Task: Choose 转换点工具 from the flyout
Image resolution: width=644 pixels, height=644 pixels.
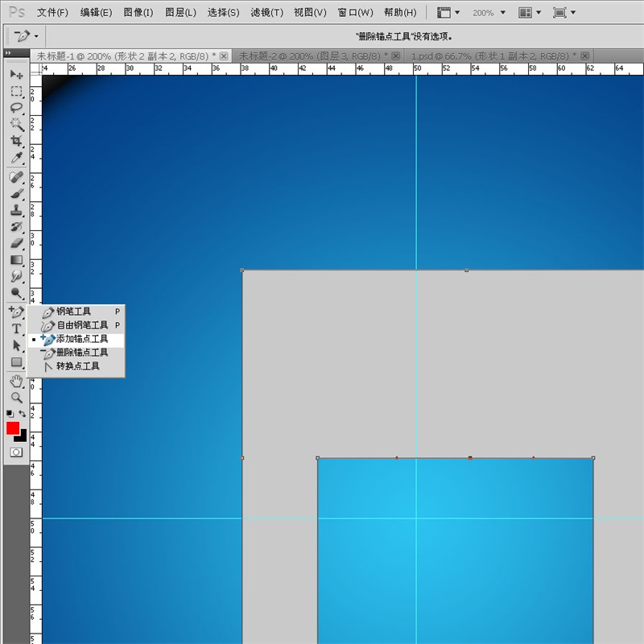Action: pos(77,366)
